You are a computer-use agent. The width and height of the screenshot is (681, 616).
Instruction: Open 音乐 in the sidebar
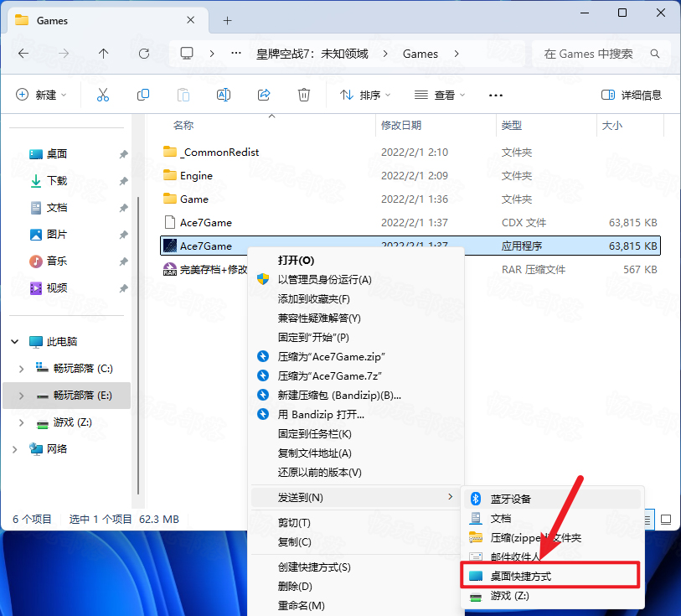(x=56, y=261)
